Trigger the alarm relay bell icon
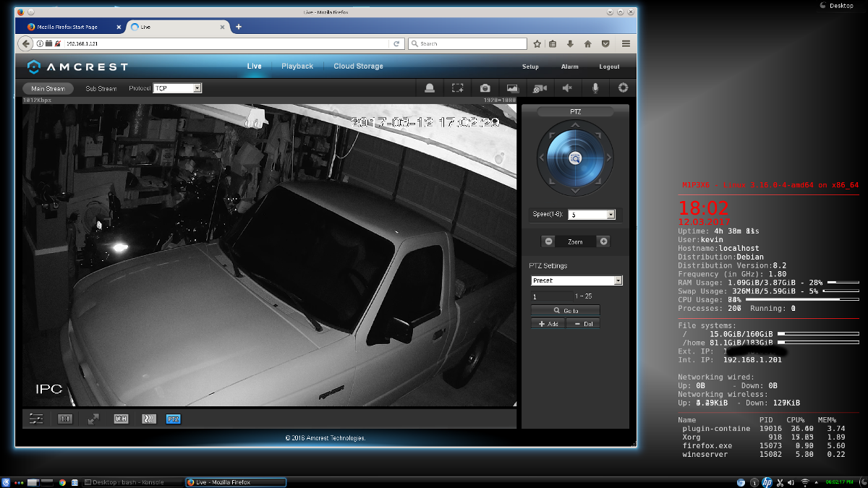The image size is (868, 488). 430,88
